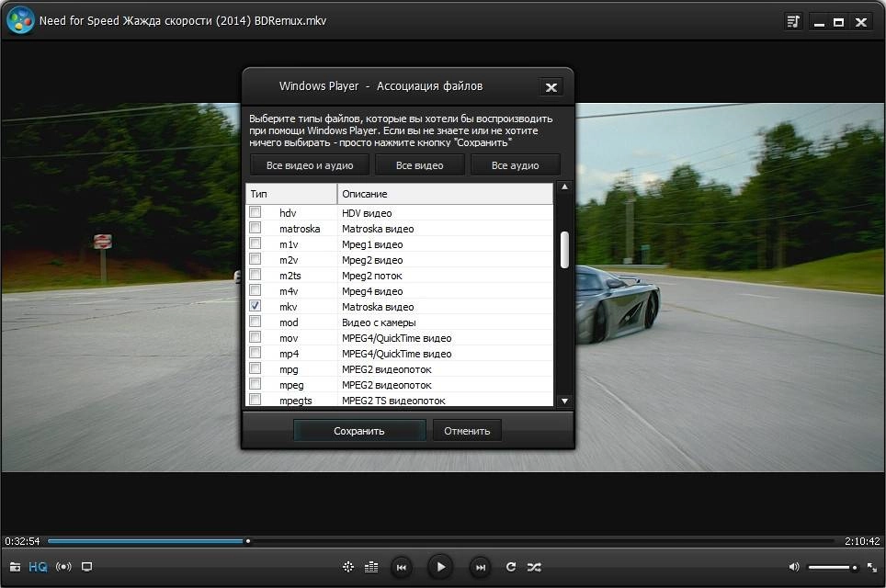Click the playback seek bar handle

coord(248,541)
